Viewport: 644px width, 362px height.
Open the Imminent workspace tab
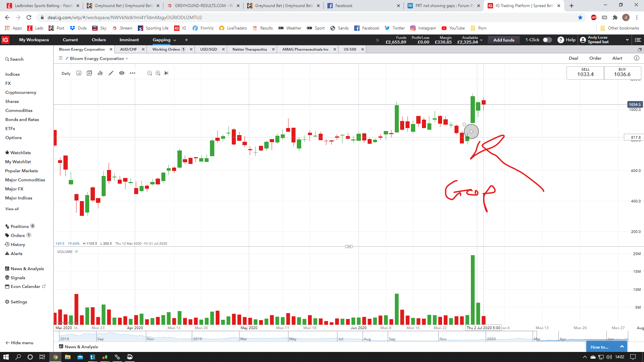(129, 40)
